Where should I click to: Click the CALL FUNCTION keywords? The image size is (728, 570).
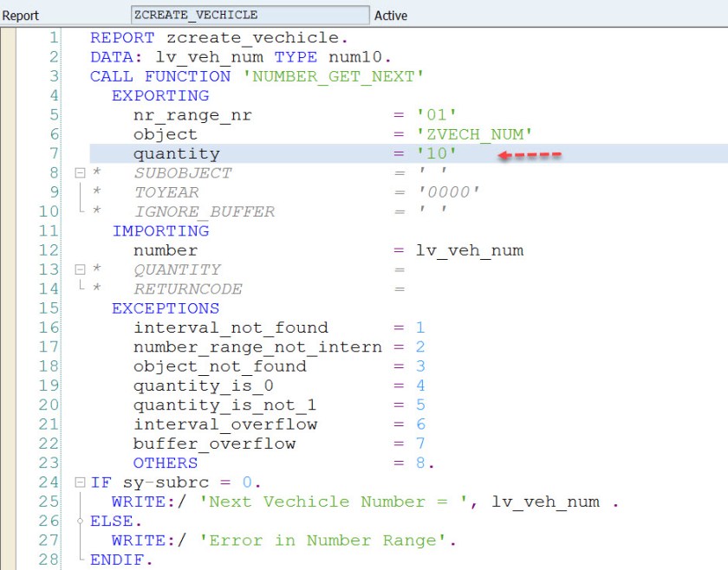point(160,76)
